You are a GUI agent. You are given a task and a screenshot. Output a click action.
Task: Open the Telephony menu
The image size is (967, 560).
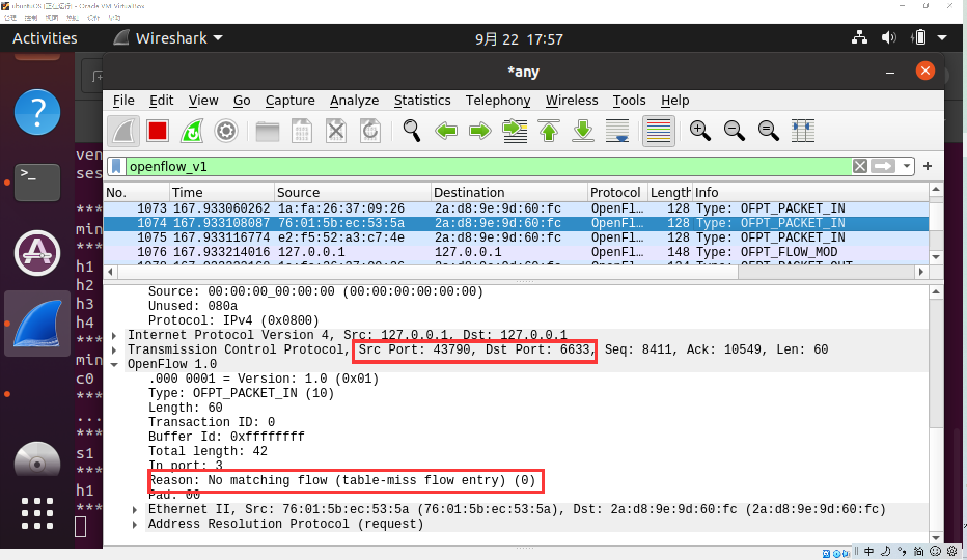tap(498, 100)
